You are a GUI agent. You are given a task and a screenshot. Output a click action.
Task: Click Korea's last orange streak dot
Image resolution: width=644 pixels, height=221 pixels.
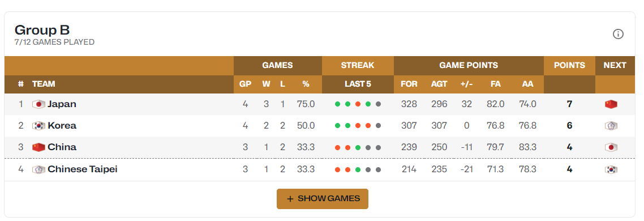coord(368,126)
